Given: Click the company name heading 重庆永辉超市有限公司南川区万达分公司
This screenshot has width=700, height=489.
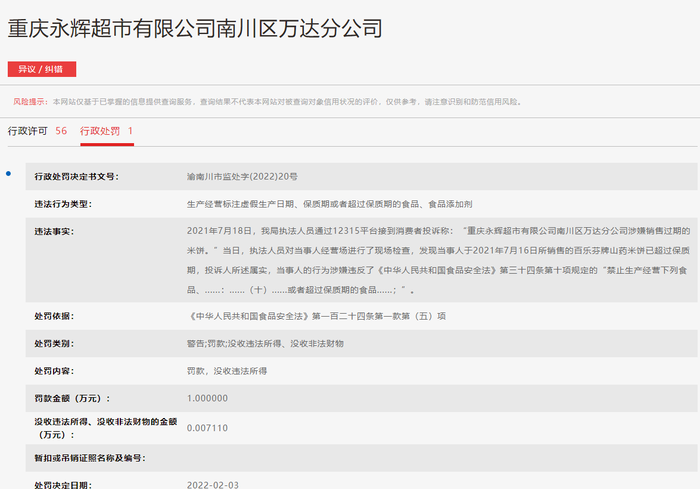Looking at the screenshot, I should 195,28.
